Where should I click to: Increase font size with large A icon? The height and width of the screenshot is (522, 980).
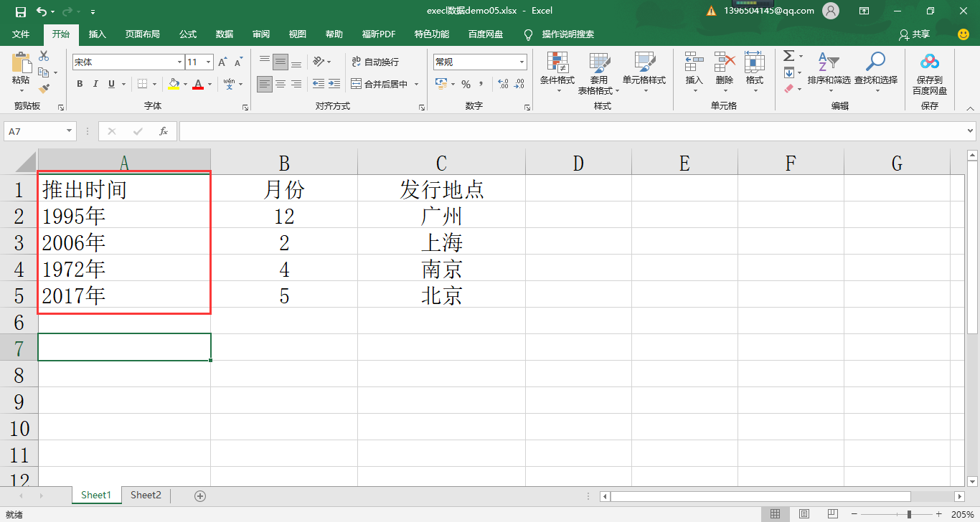(222, 62)
